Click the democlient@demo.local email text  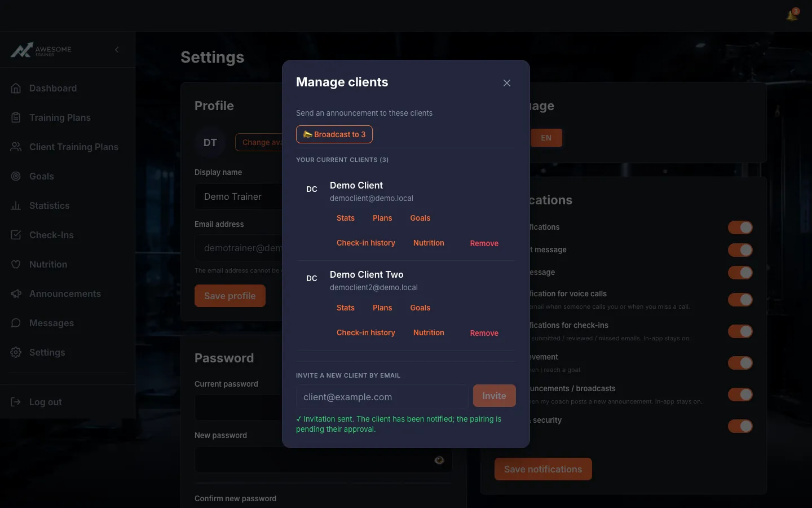coord(372,198)
